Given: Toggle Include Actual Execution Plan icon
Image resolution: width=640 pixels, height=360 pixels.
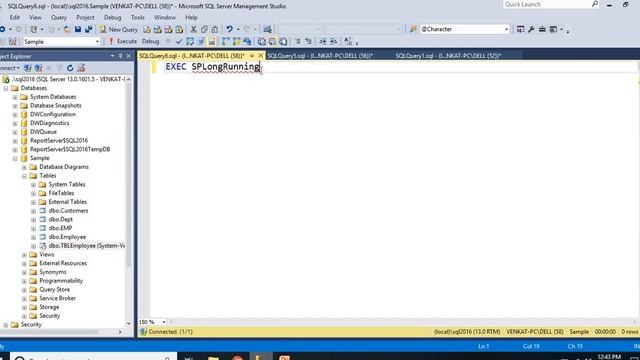Looking at the screenshot, I should tap(225, 41).
